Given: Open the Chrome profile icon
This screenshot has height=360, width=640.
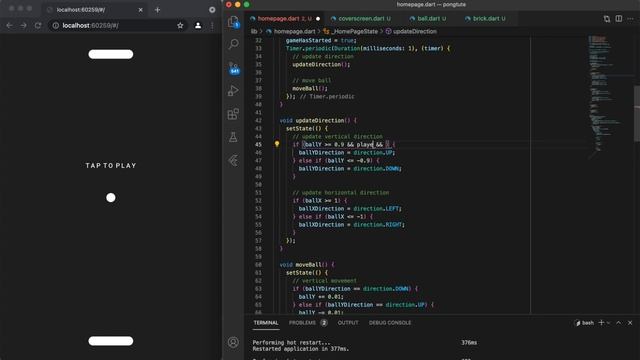Looking at the screenshot, I should [198, 25].
